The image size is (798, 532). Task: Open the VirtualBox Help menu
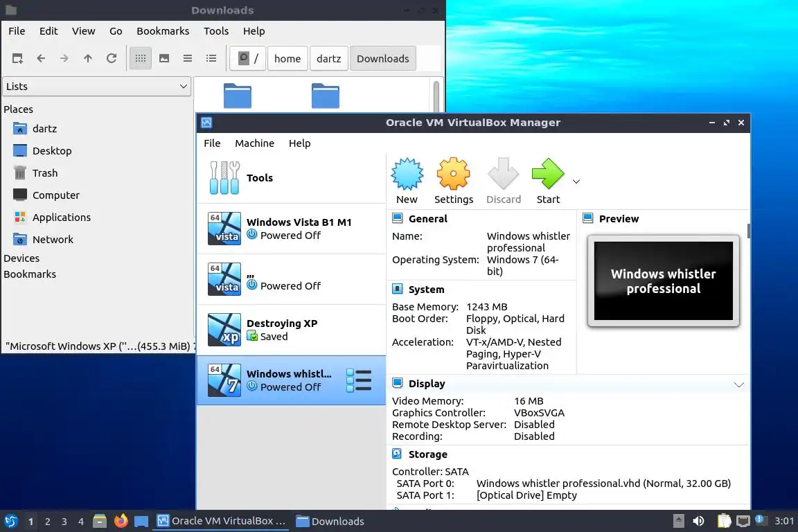coord(300,143)
